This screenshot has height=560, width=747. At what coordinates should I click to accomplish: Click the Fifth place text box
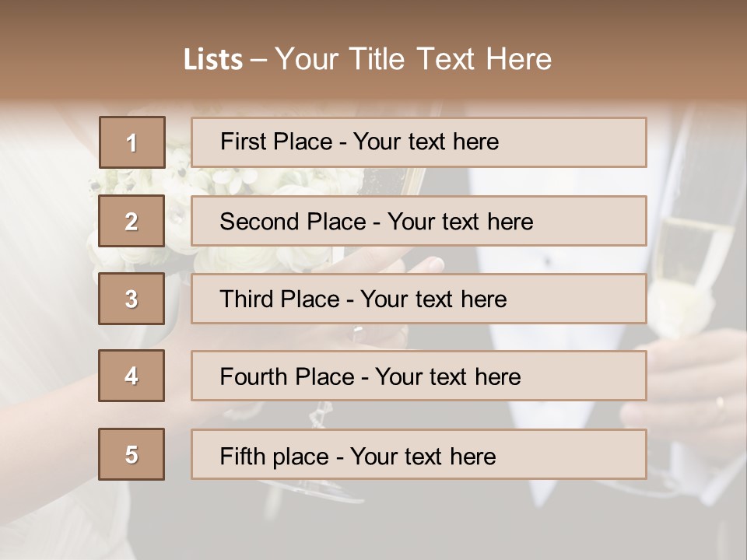[419, 455]
